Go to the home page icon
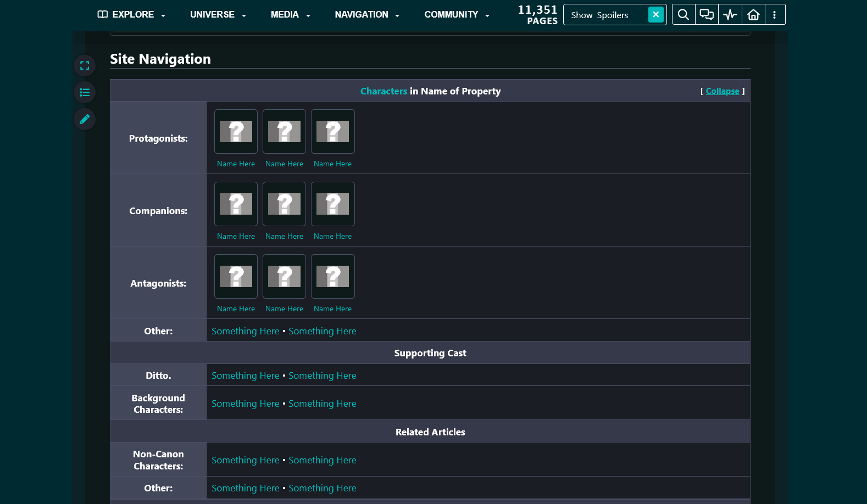 [753, 15]
